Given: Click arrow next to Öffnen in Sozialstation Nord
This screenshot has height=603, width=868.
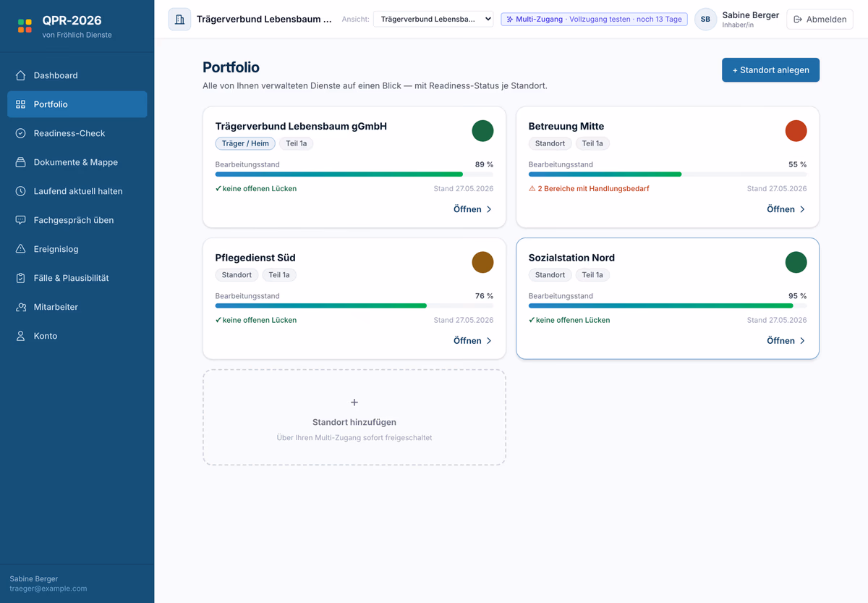Looking at the screenshot, I should tap(802, 341).
